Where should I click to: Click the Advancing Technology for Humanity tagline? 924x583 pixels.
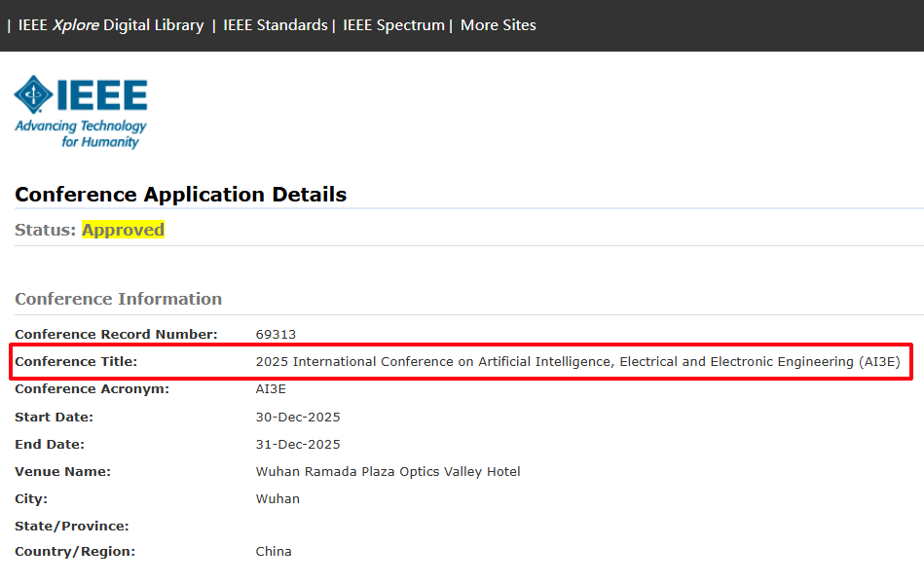click(81, 134)
